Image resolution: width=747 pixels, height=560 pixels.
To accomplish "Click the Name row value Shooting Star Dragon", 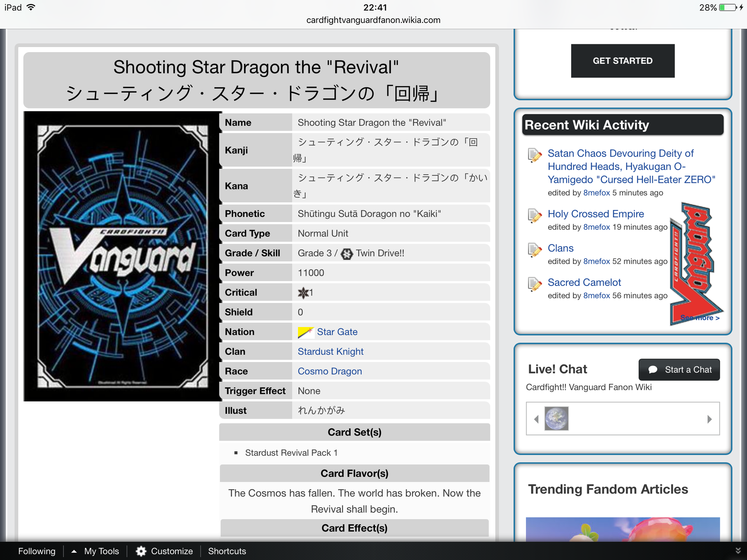I will coord(372,123).
